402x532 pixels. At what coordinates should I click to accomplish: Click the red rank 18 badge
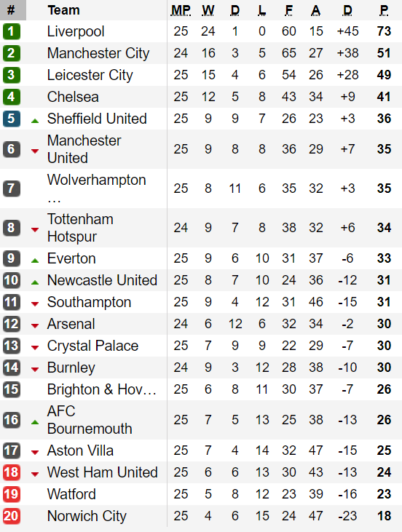(11, 472)
